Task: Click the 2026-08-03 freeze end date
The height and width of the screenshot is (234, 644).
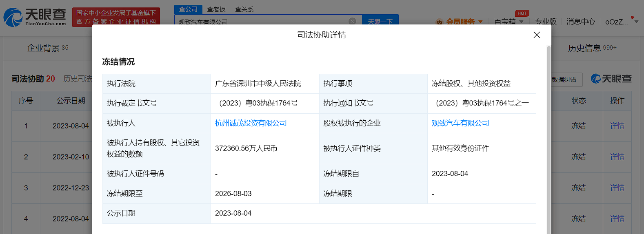Action: tap(233, 194)
